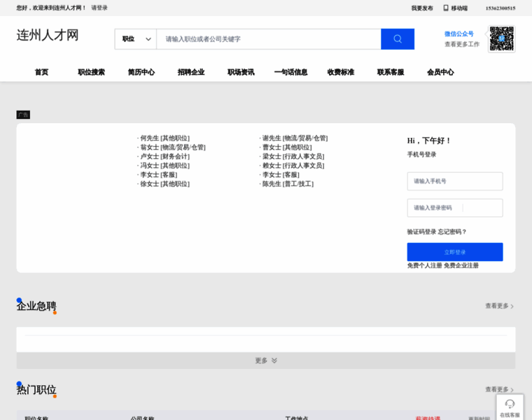Go to the 首页 nav tab
Image resolution: width=532 pixels, height=420 pixels.
(x=42, y=72)
